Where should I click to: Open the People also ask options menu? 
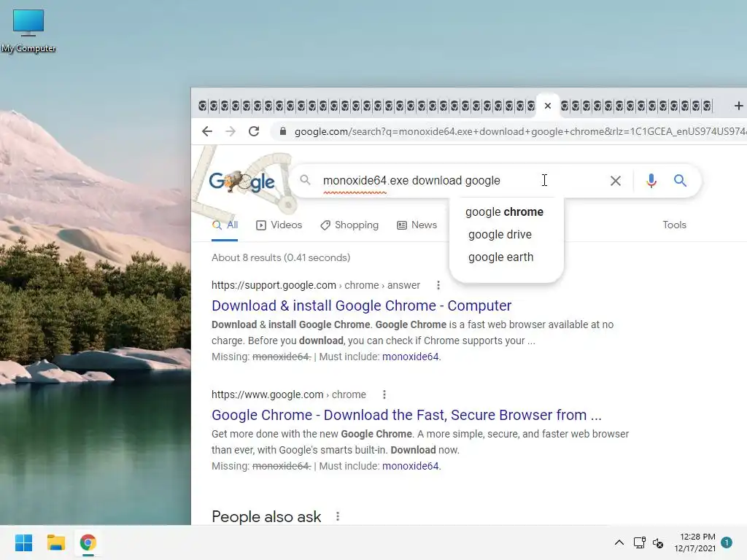338,517
